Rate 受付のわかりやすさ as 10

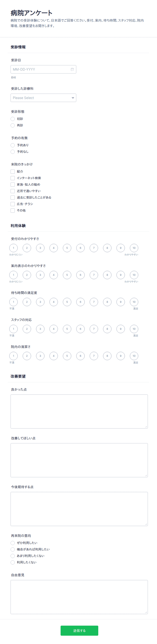tap(134, 248)
